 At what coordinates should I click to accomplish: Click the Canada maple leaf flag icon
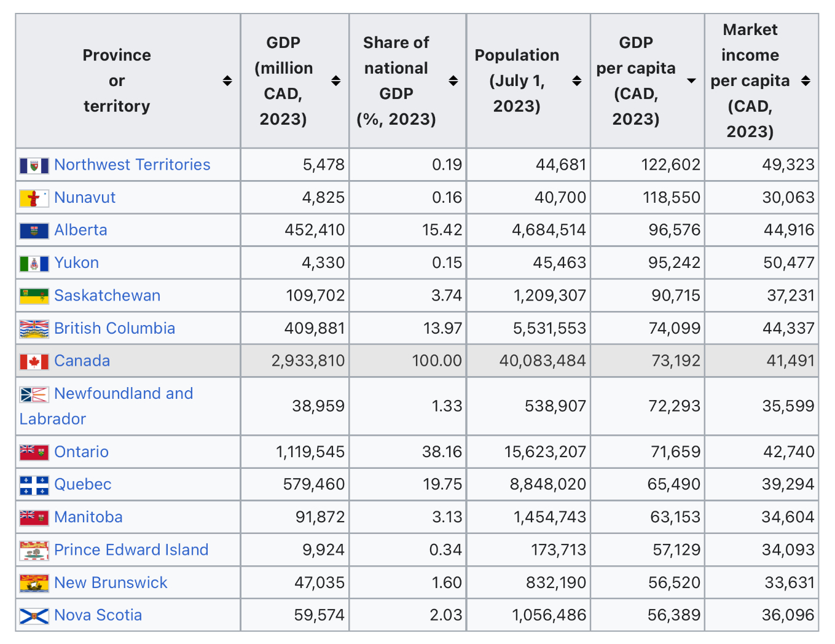click(x=34, y=361)
